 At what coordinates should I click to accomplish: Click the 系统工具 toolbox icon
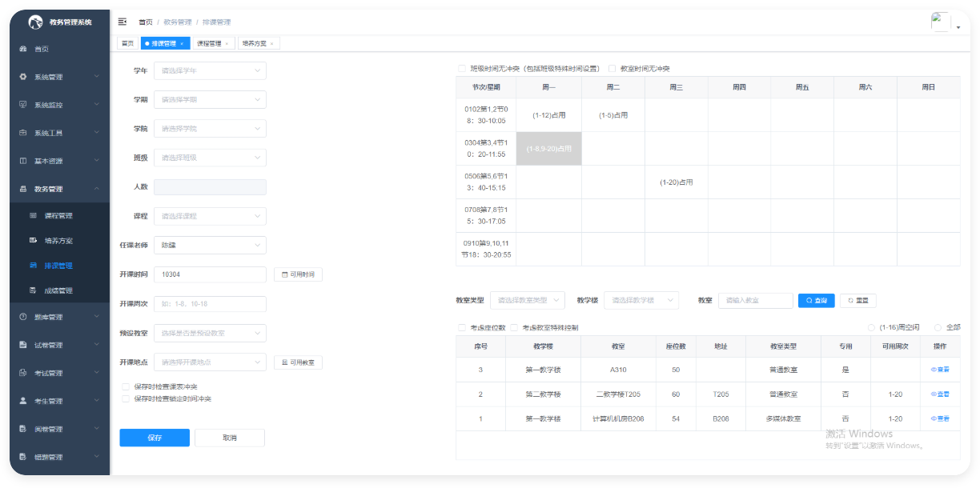tap(22, 133)
